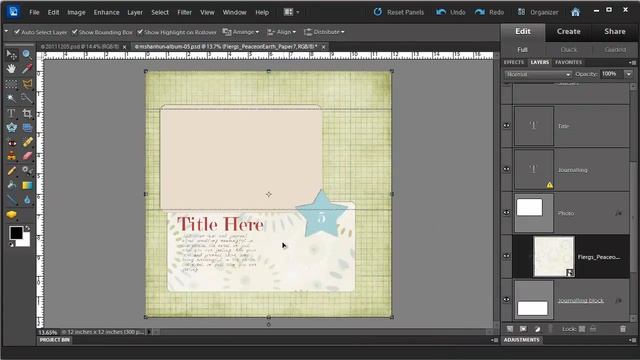Swap foreground and background colors

point(27,229)
